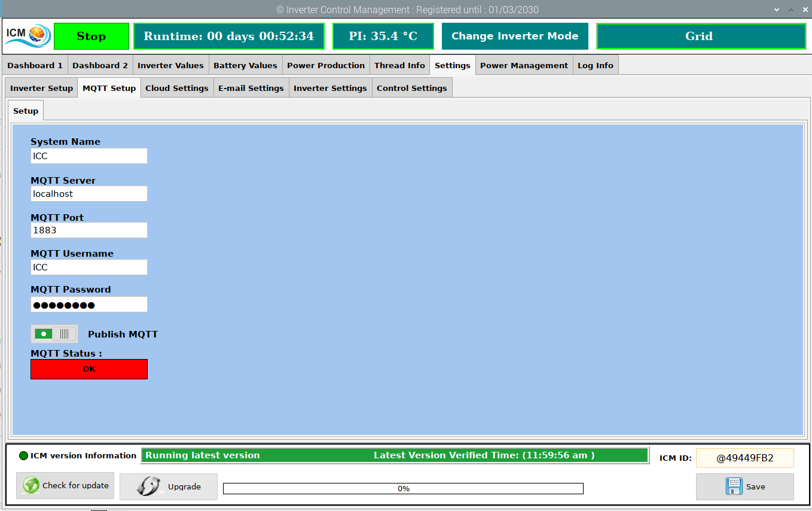Click into the MQTT Server field
812x511 pixels.
(89, 194)
